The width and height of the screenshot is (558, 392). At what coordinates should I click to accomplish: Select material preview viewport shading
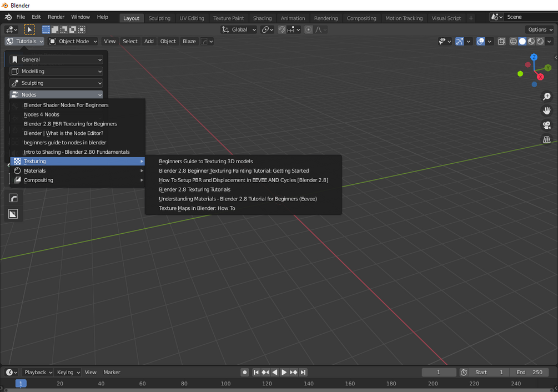[531, 41]
